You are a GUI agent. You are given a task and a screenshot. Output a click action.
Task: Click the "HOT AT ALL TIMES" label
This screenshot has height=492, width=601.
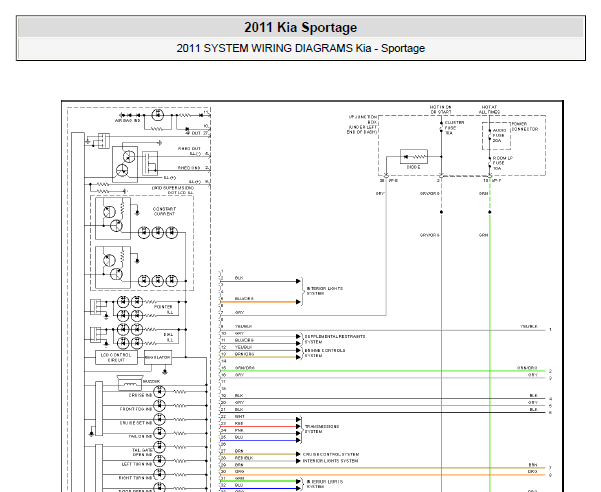pyautogui.click(x=489, y=109)
